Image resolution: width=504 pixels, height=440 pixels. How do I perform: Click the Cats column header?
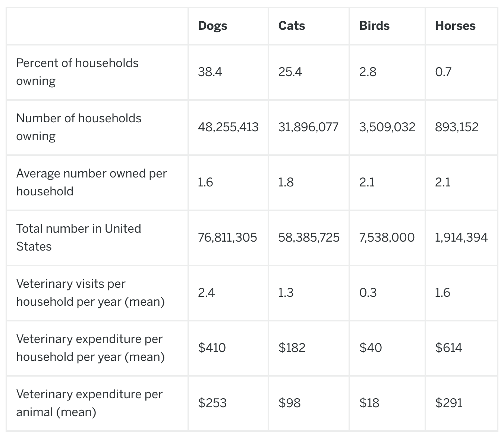[x=292, y=26]
